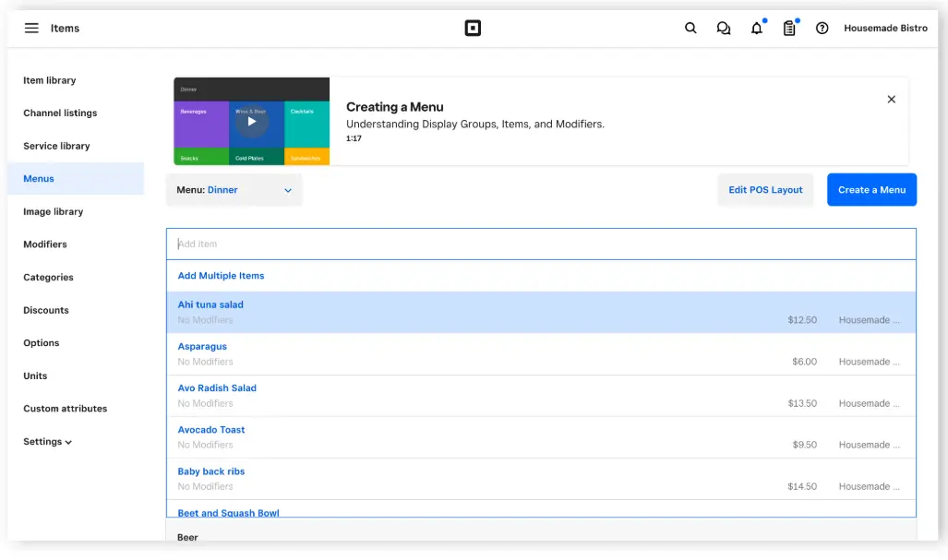
Task: Select Beet and Squash Bowl item
Action: tap(541, 508)
